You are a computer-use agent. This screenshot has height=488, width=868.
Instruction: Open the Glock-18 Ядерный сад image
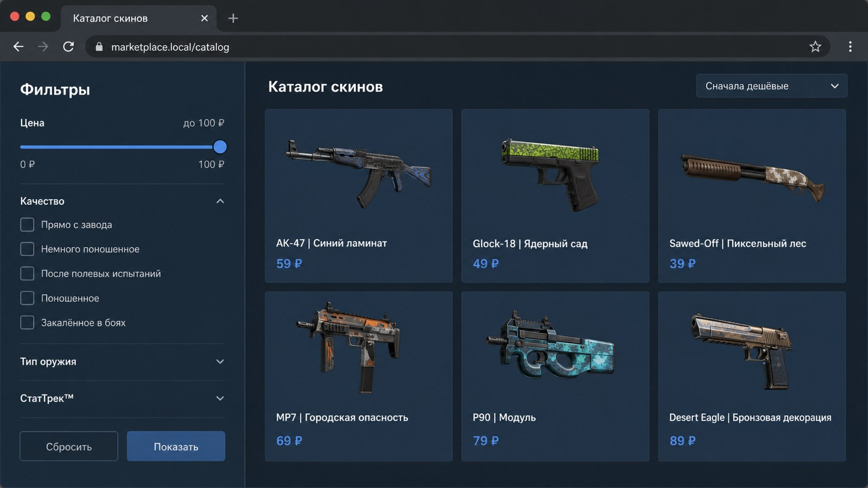coord(551,175)
